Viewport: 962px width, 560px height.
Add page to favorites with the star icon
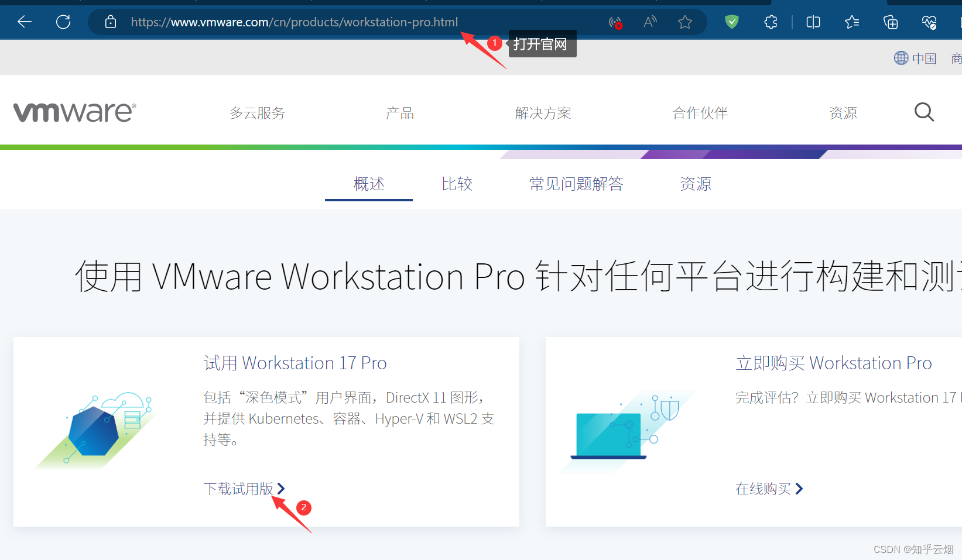point(685,22)
